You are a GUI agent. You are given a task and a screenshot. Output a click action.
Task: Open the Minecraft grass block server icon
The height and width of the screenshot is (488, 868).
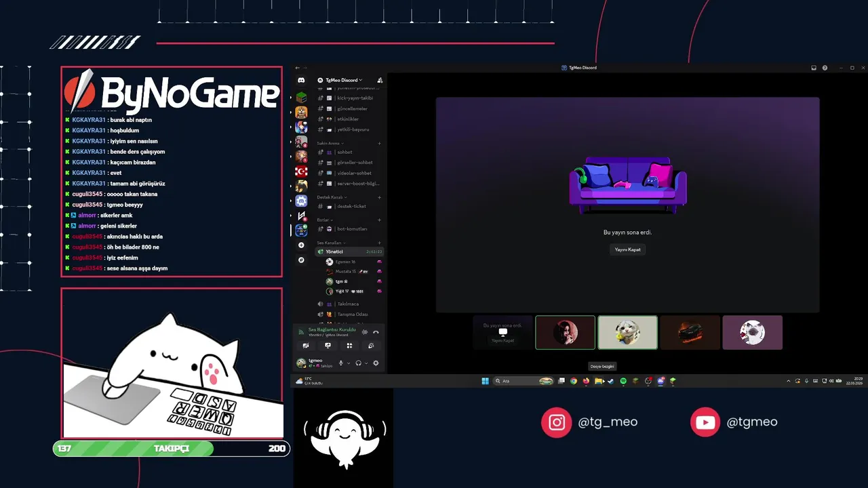point(301,98)
